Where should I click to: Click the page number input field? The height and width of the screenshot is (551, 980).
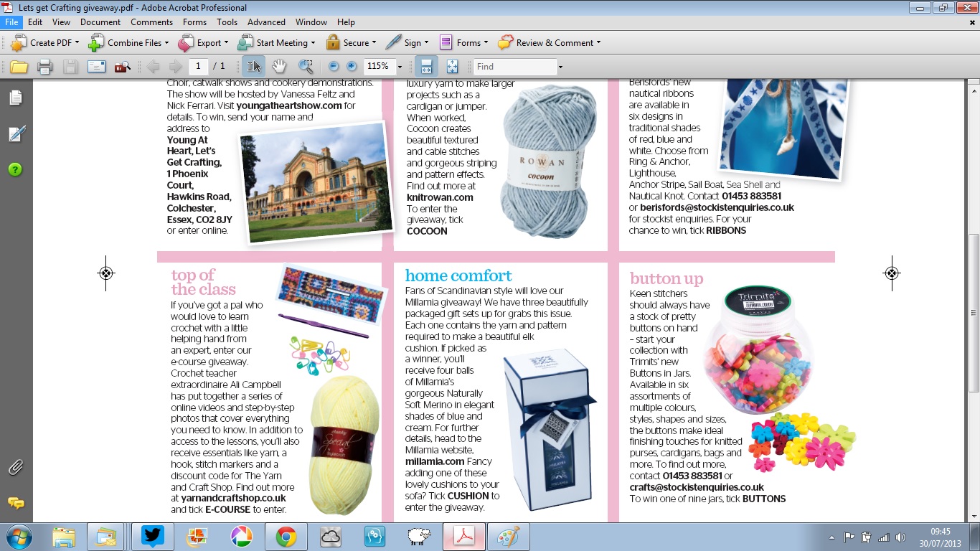pyautogui.click(x=199, y=67)
